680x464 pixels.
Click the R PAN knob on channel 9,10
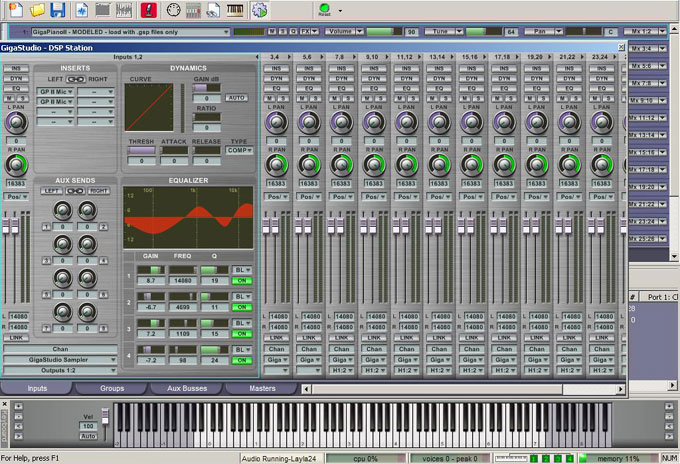click(x=374, y=165)
